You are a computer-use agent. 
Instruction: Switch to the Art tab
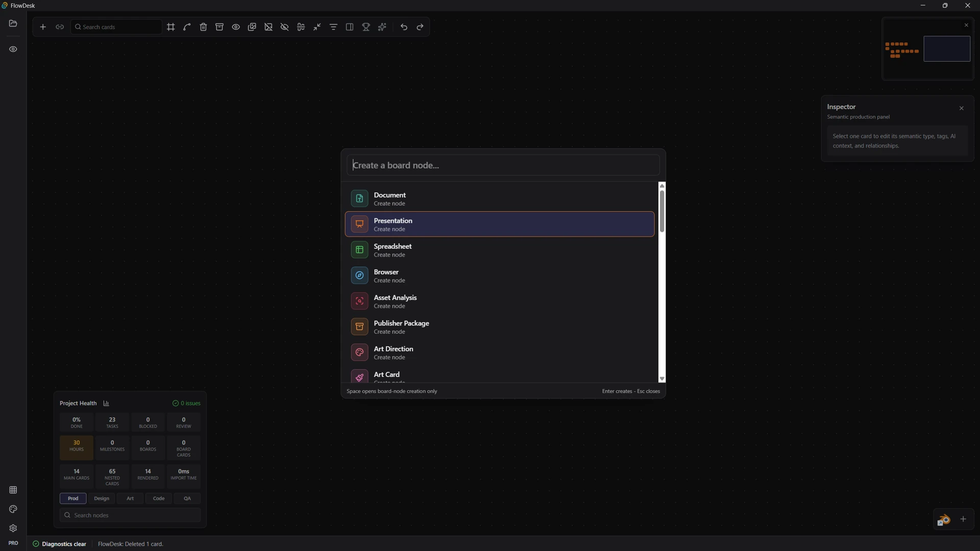[x=130, y=498]
